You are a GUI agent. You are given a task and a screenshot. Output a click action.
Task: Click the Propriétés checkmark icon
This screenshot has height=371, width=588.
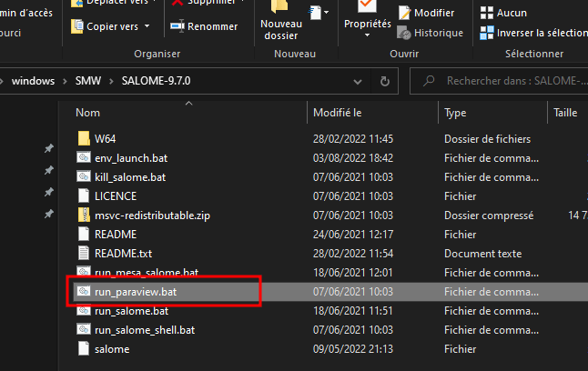tap(367, 6)
